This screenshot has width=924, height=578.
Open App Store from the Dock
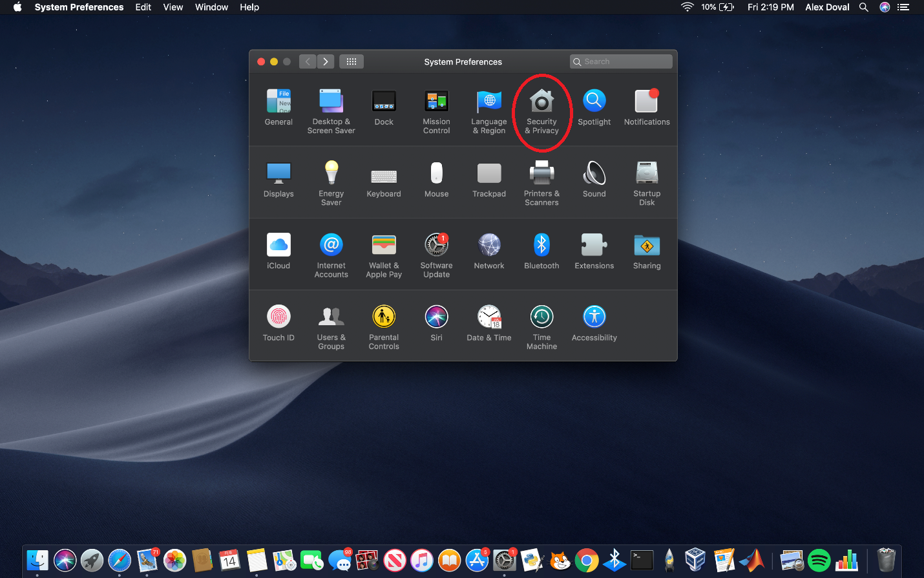pos(477,560)
